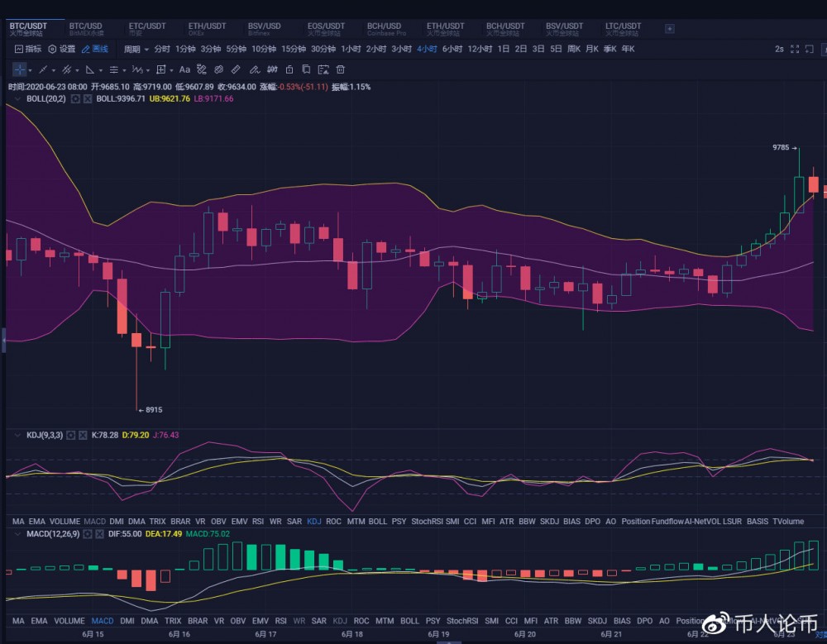Pick the text annotation 'Aa' tool
The height and width of the screenshot is (644, 827).
(x=184, y=69)
